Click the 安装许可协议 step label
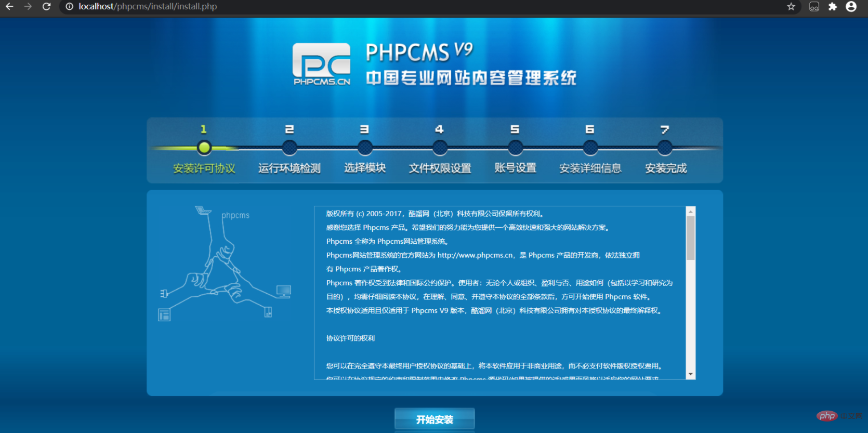 204,168
